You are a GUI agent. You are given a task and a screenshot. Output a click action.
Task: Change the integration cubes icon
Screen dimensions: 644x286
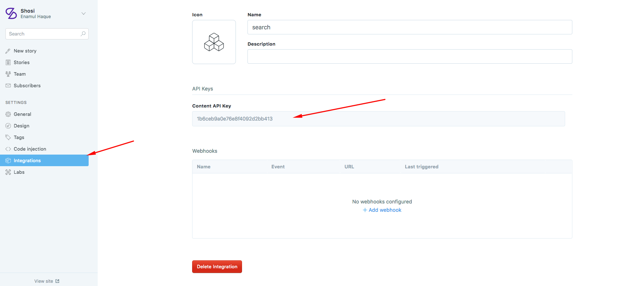[x=214, y=42]
